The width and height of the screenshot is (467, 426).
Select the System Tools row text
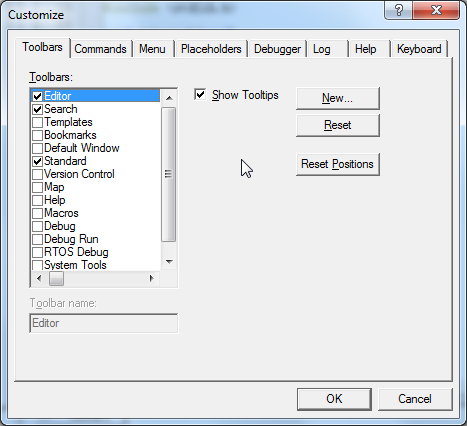click(x=75, y=265)
